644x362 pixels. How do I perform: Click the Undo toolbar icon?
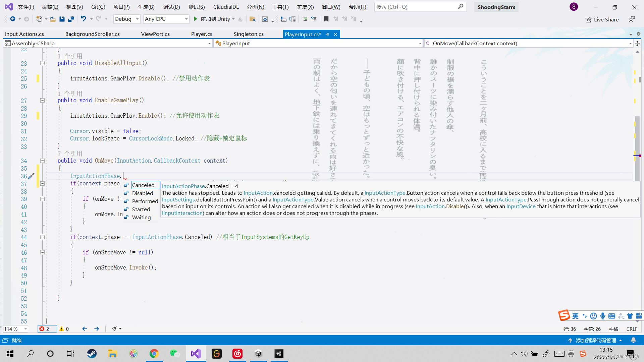click(83, 19)
